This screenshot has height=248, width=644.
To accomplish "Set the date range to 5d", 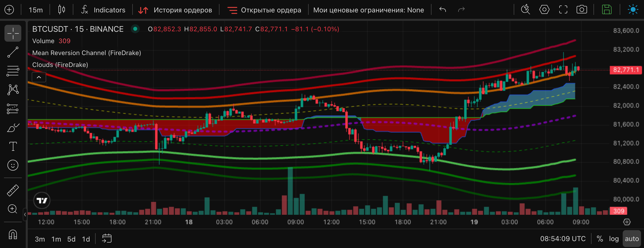I will 71,239.
